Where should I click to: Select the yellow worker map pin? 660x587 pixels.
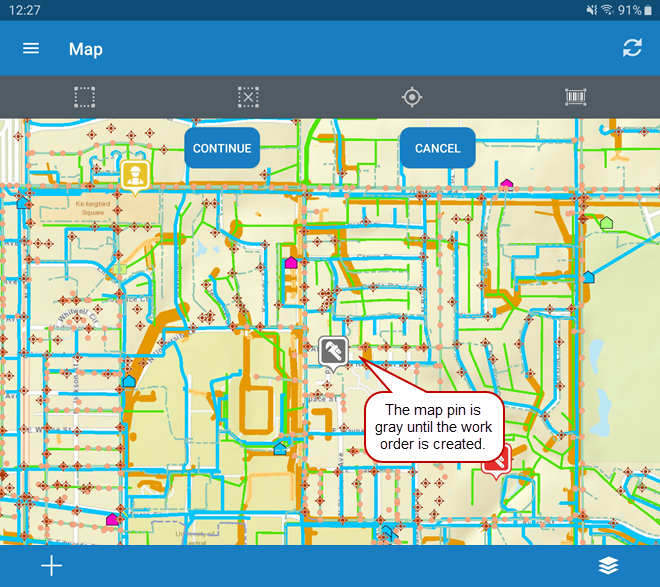click(x=134, y=175)
